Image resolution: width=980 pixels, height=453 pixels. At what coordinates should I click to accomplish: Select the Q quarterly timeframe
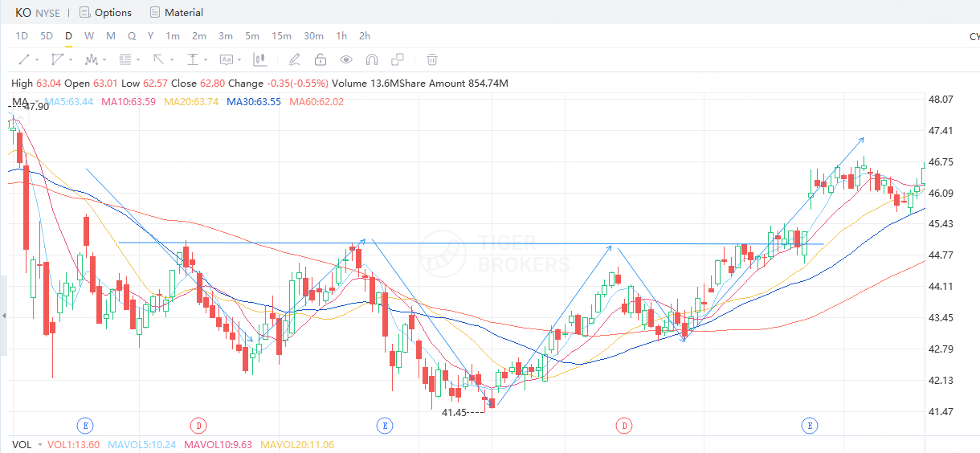(x=132, y=36)
